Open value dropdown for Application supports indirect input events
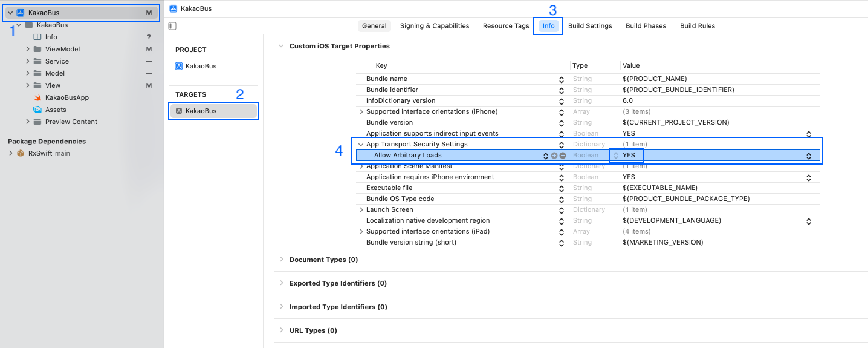This screenshot has width=868, height=348. click(808, 134)
